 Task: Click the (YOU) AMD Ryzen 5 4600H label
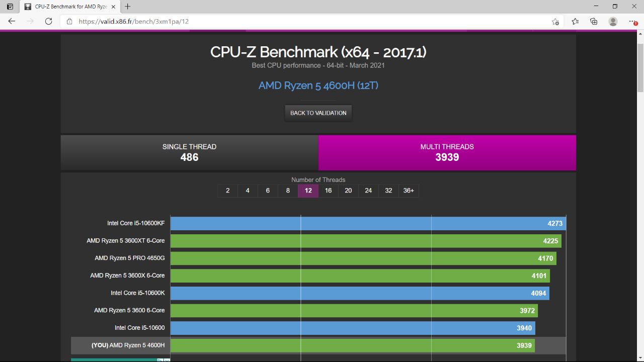(x=128, y=345)
